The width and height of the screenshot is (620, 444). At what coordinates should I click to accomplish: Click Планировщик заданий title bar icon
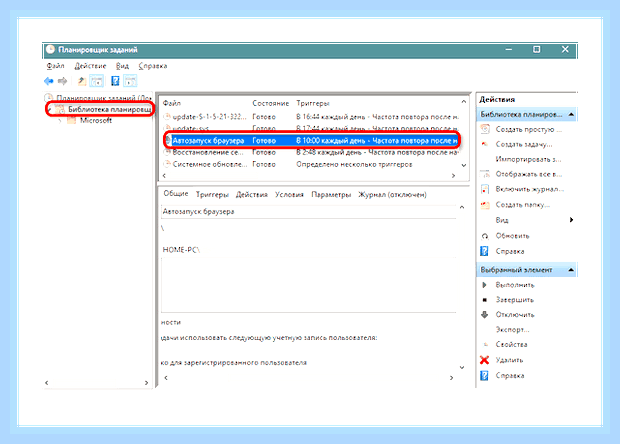pyautogui.click(x=50, y=49)
